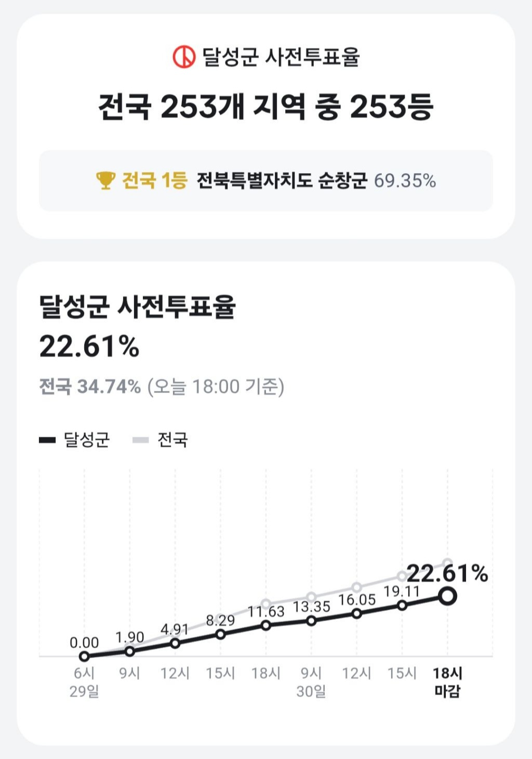The height and width of the screenshot is (759, 532).
Task: Select the 13.35 data point on the chart
Action: [311, 621]
